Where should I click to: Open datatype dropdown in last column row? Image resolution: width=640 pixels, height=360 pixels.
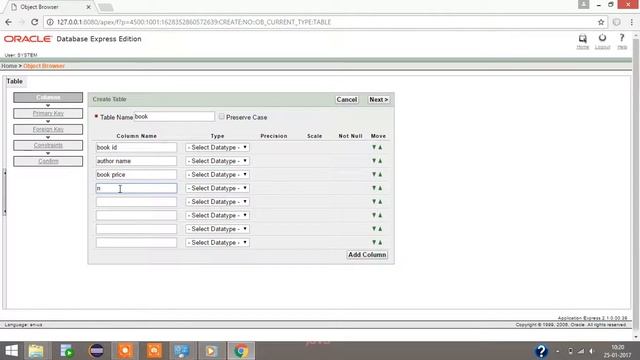[x=217, y=242]
